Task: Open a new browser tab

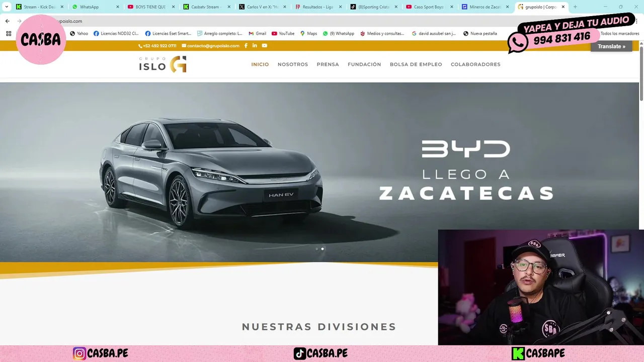Action: click(x=575, y=7)
